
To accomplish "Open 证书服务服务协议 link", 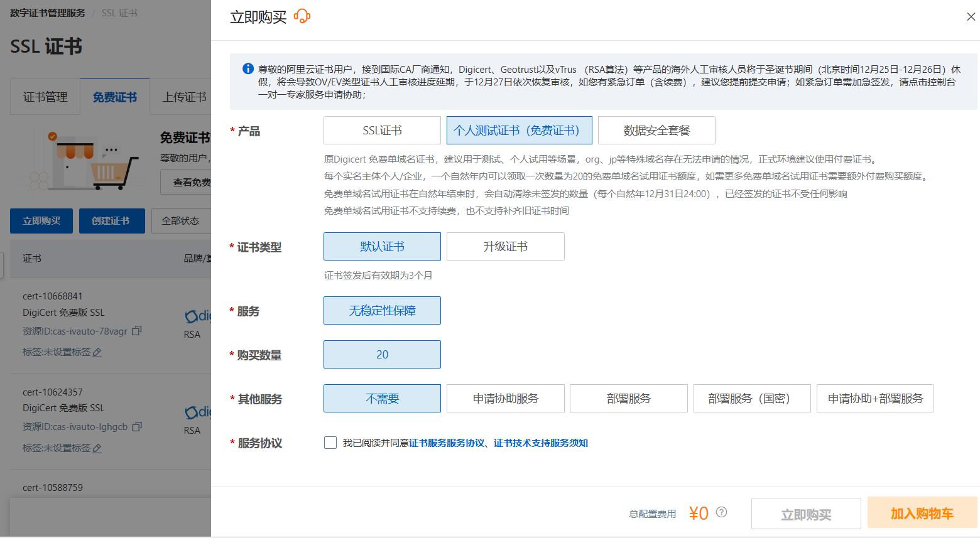I will (x=447, y=443).
